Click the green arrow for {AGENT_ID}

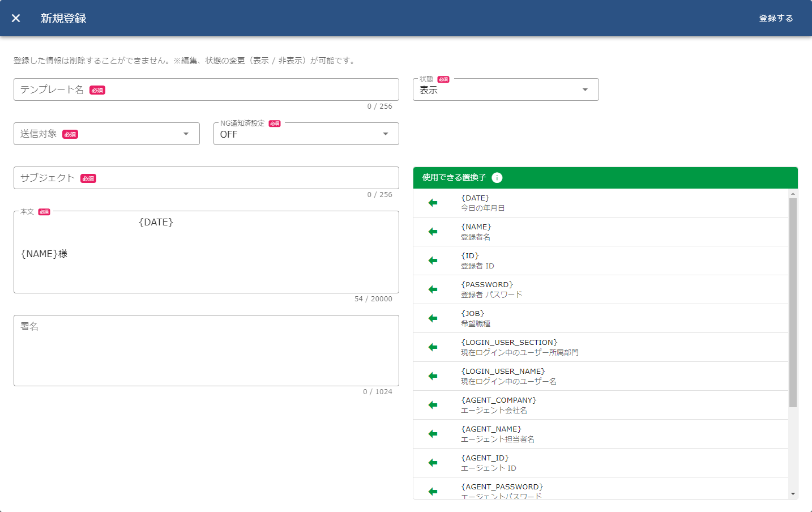433,463
